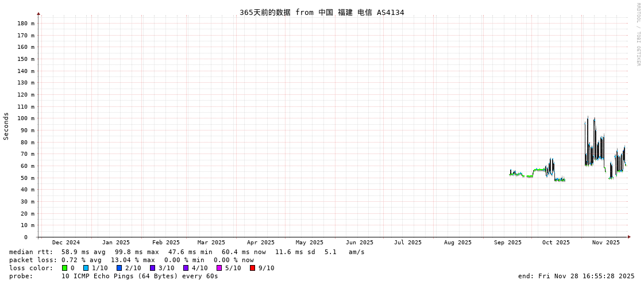Image resolution: width=644 pixels, height=284 pixels.
Task: Select the 4/10 loss color swatch
Action: [x=186, y=268]
